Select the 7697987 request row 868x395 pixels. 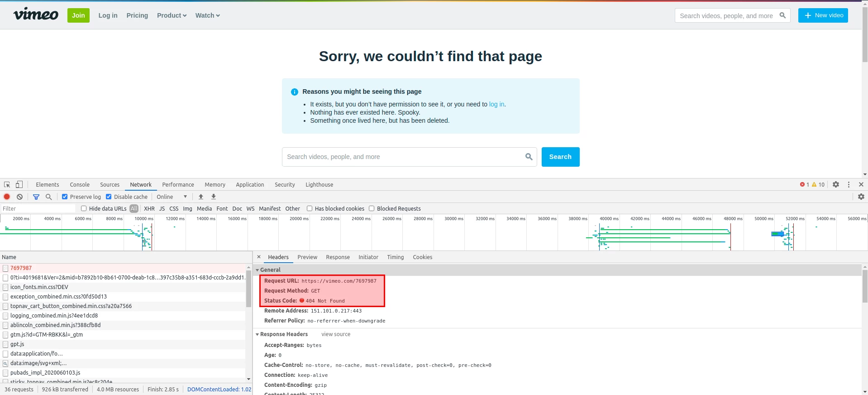123,268
